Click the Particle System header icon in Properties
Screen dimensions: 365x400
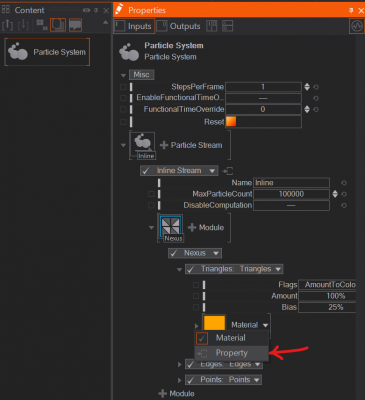tap(129, 52)
